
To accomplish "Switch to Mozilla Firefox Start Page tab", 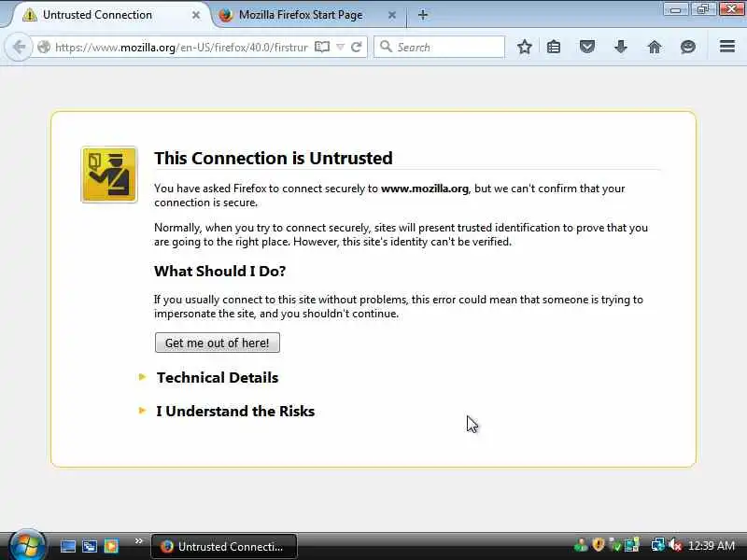I will (308, 15).
